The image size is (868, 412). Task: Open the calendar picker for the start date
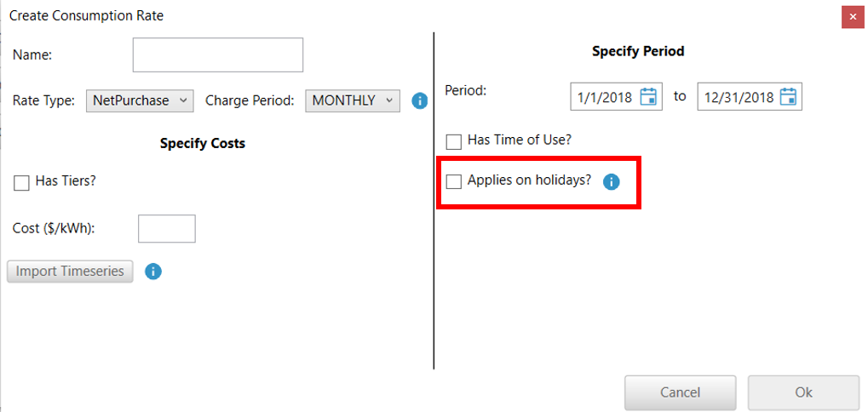[648, 97]
